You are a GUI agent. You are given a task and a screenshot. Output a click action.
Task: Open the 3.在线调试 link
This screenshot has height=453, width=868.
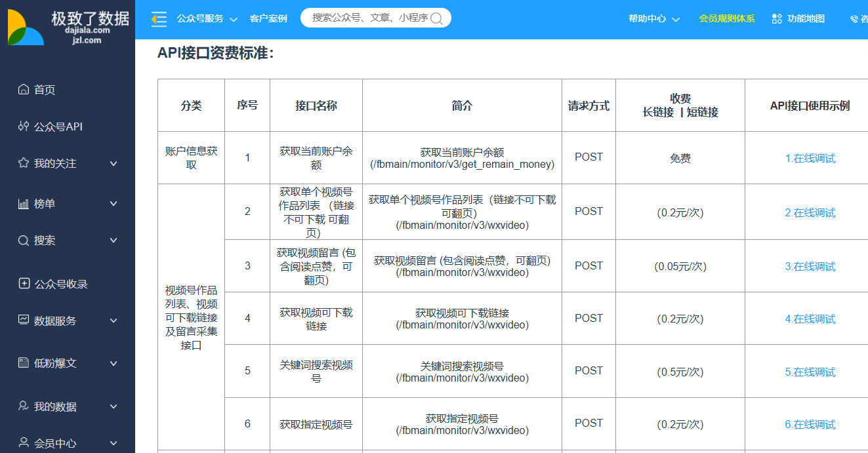click(x=810, y=267)
